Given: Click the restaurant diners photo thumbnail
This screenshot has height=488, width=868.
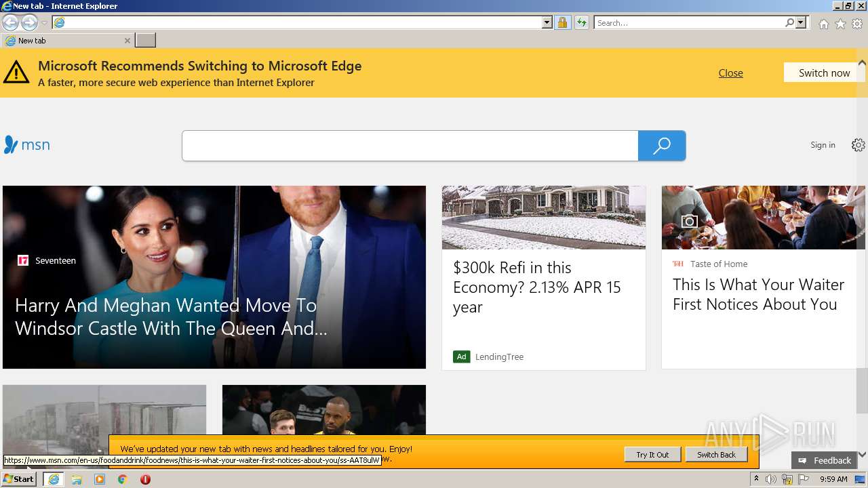Looking at the screenshot, I should click(x=764, y=218).
